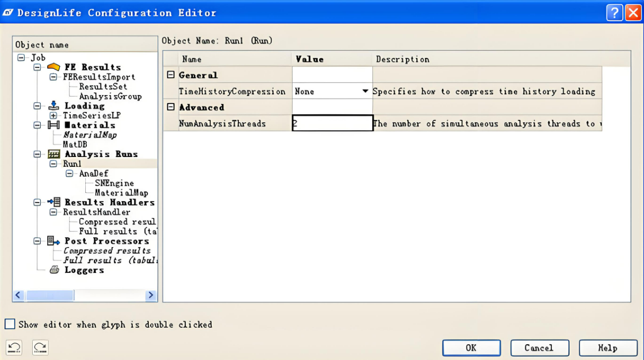The image size is (644, 360).
Task: Click the Loading download icon
Action: tap(54, 105)
